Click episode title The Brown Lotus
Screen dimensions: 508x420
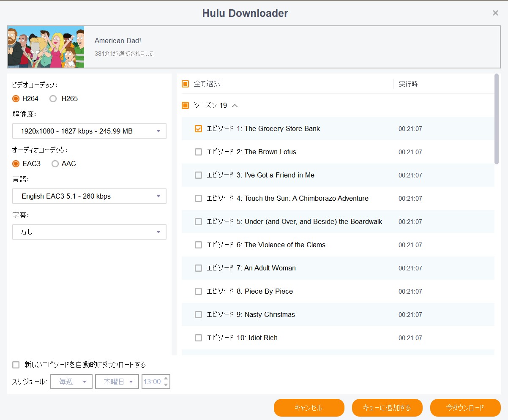click(x=270, y=152)
